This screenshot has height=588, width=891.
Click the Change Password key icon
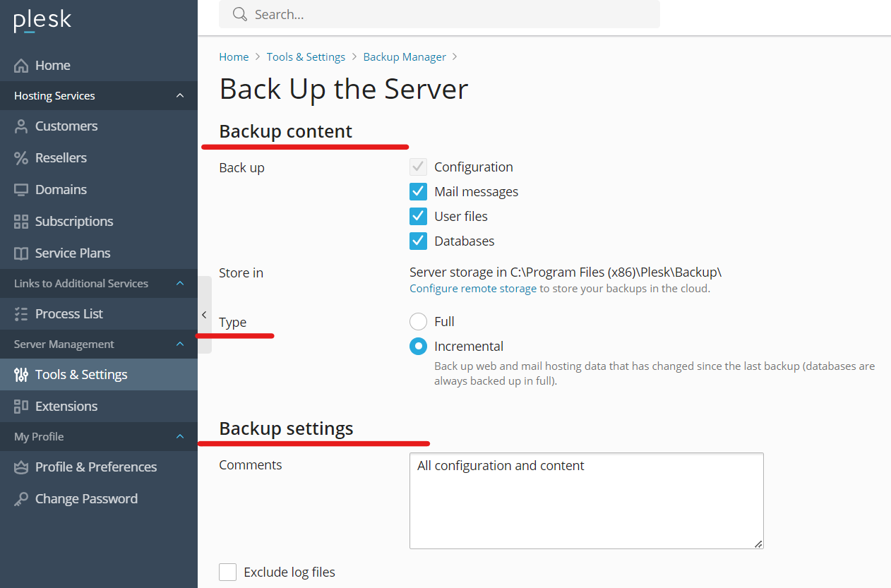coord(21,499)
